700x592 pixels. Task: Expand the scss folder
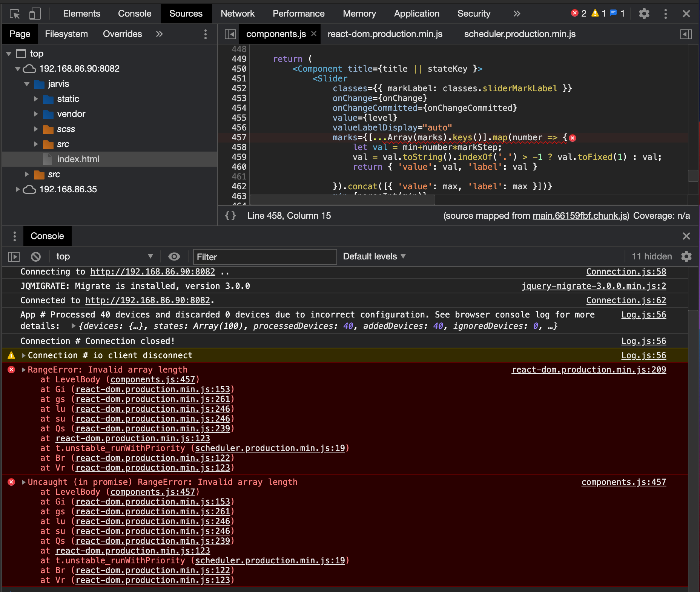pos(36,129)
